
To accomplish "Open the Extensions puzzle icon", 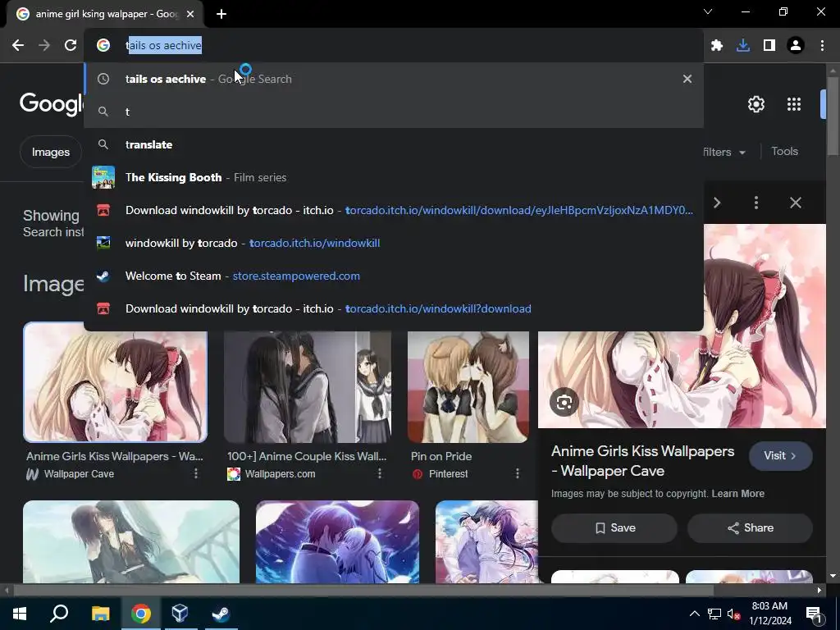I will (717, 46).
